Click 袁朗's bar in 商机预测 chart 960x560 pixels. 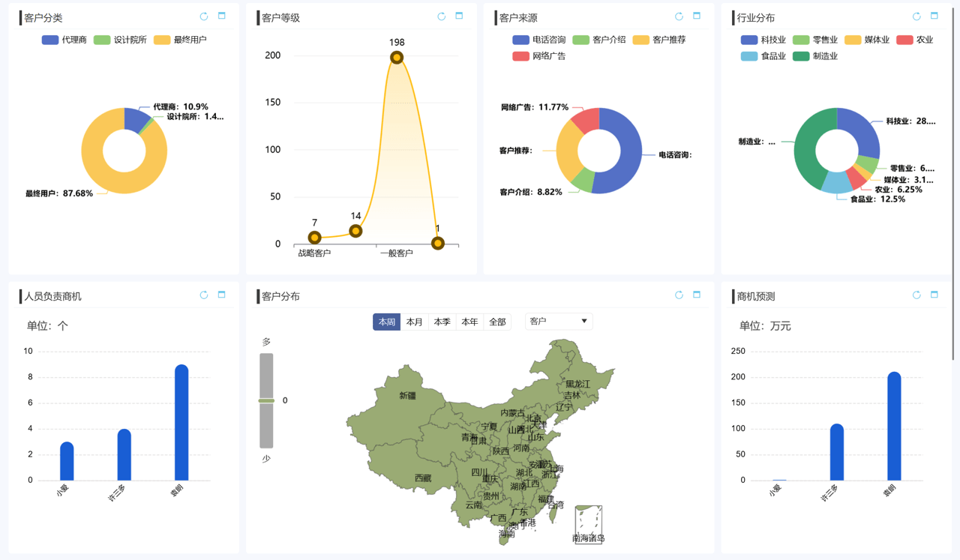(894, 426)
